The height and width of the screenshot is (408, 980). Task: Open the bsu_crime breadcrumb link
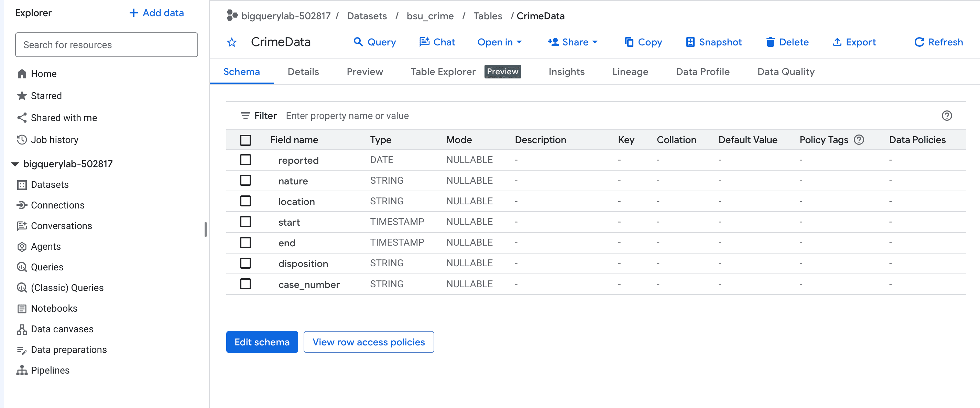[430, 16]
